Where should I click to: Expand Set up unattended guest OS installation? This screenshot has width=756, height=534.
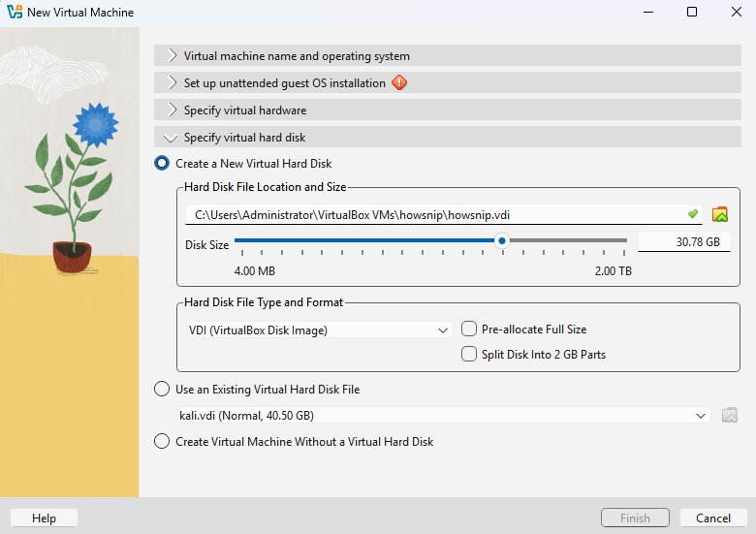[x=448, y=83]
